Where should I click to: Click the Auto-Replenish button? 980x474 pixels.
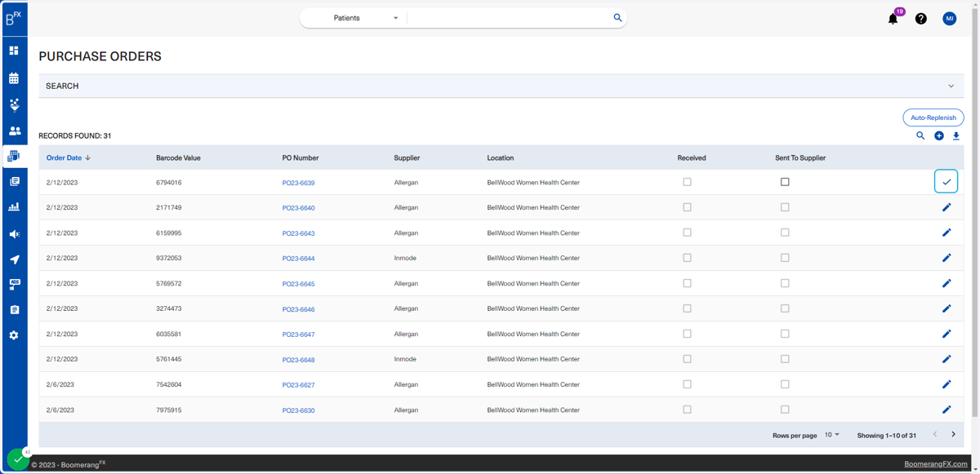(933, 117)
